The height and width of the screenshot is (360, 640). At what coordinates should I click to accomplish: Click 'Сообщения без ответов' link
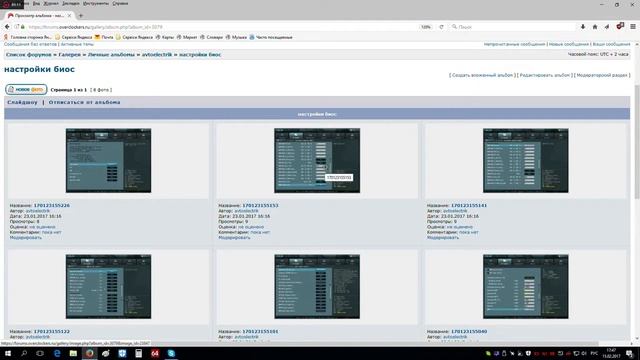(x=30, y=44)
